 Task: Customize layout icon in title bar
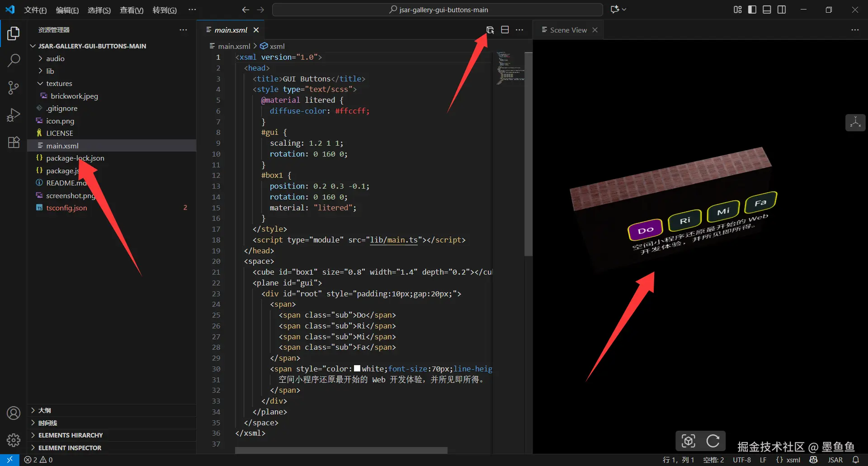[x=737, y=10]
